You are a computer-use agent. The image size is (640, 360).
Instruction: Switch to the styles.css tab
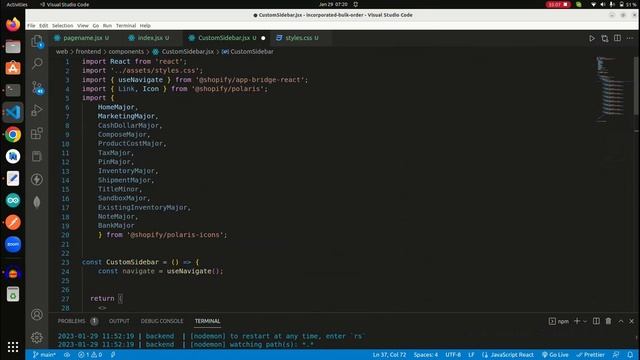point(302,38)
